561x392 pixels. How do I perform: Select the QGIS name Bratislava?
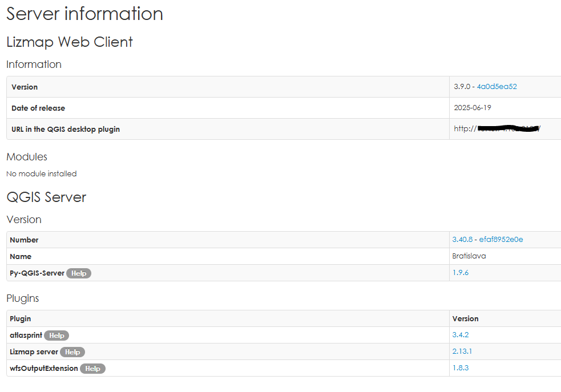(469, 256)
